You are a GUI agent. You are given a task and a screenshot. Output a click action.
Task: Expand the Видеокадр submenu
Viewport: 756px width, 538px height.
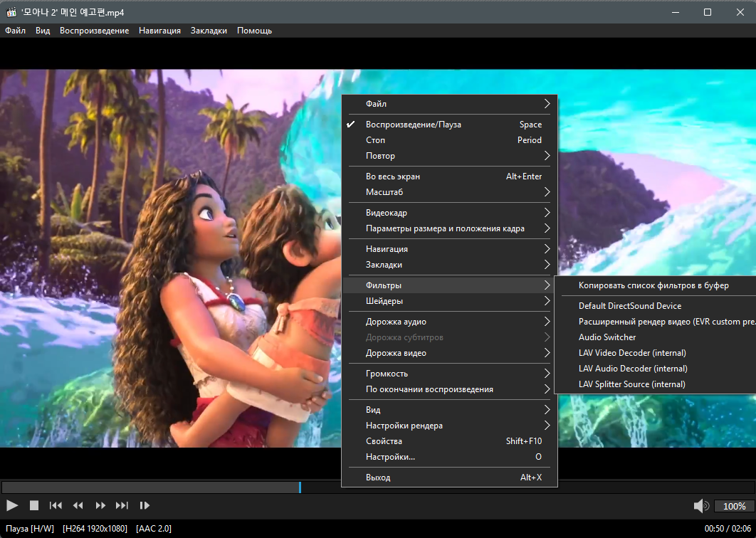pyautogui.click(x=449, y=213)
